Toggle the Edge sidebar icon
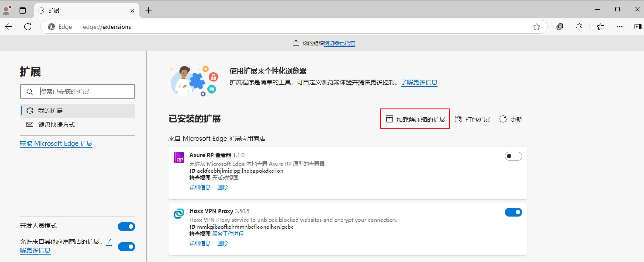 (x=638, y=27)
